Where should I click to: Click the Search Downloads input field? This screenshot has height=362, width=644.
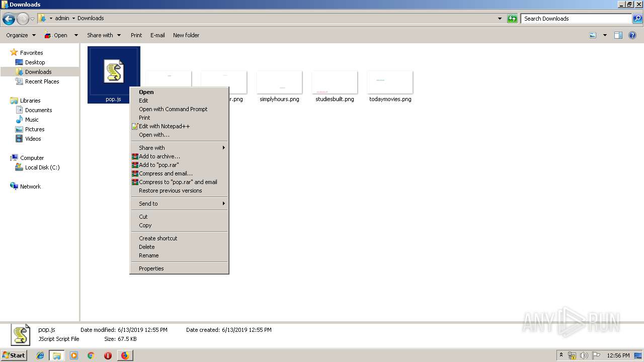pos(576,19)
